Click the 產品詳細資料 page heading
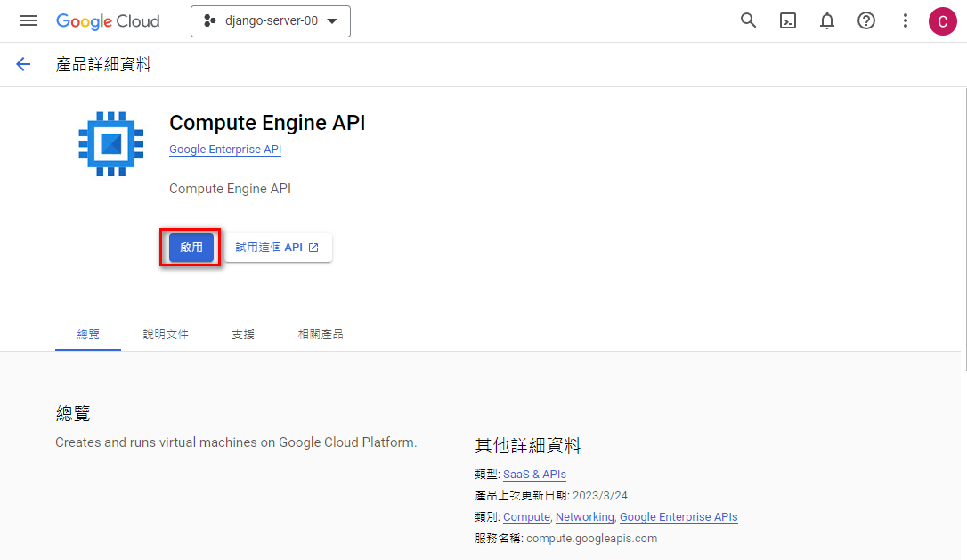Screen dimensions: 967x560 (x=103, y=64)
